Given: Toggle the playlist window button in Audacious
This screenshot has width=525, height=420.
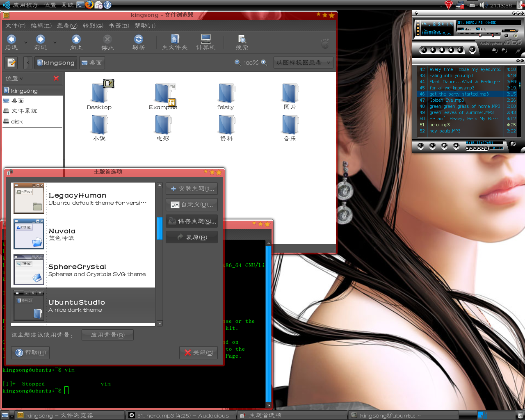Looking at the screenshot, I should (x=516, y=35).
